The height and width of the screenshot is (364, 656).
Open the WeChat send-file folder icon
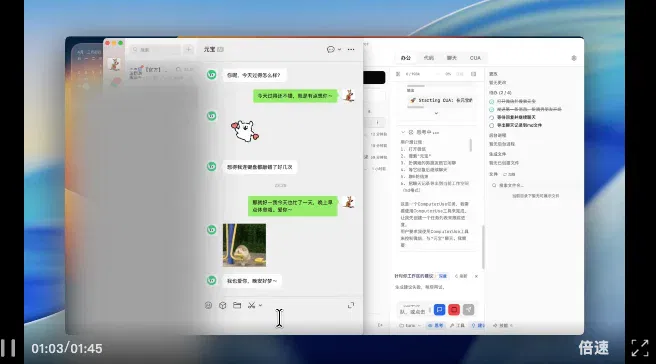pos(237,305)
